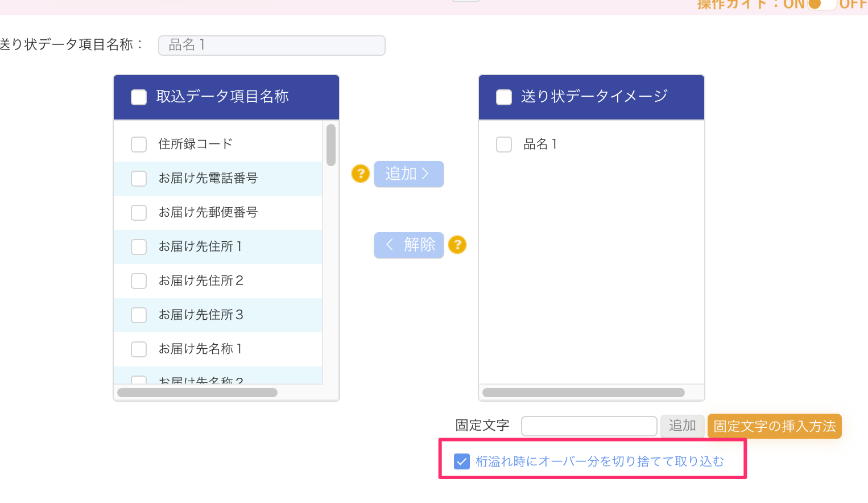Screen dimensions: 868x503
Task: Toggle the 送り状データイメージ header checkbox
Action: [x=504, y=97]
